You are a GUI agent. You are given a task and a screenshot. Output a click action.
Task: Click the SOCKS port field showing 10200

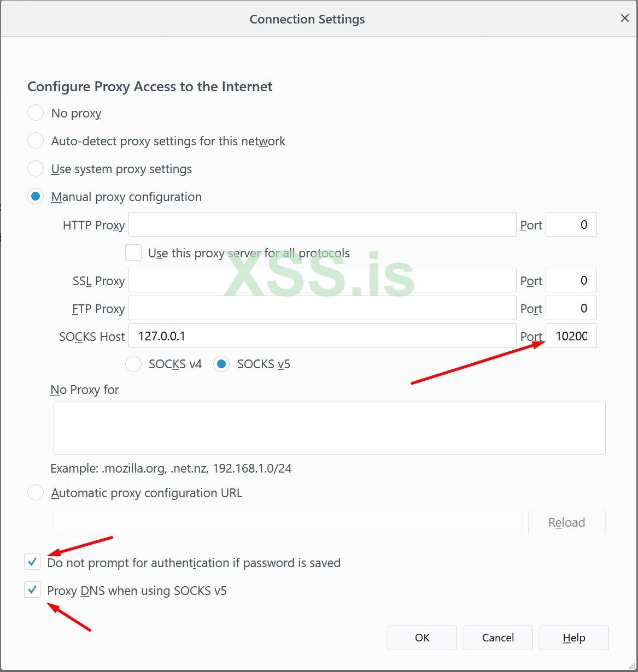pos(571,336)
